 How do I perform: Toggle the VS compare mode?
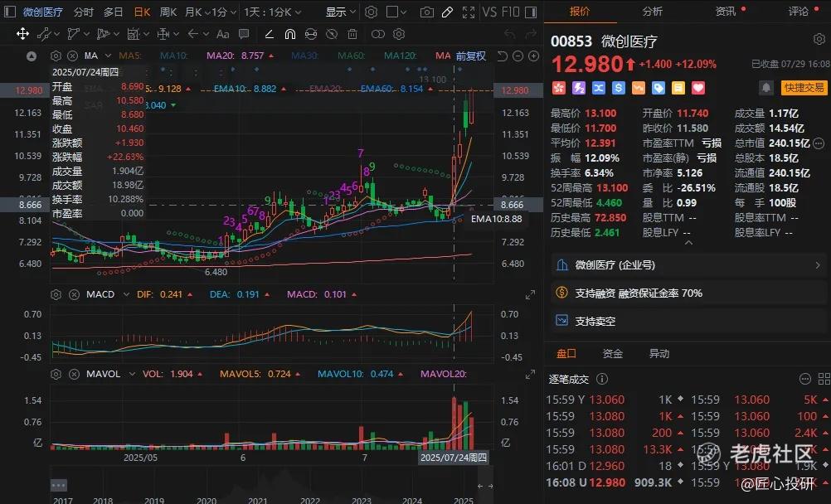pos(489,12)
